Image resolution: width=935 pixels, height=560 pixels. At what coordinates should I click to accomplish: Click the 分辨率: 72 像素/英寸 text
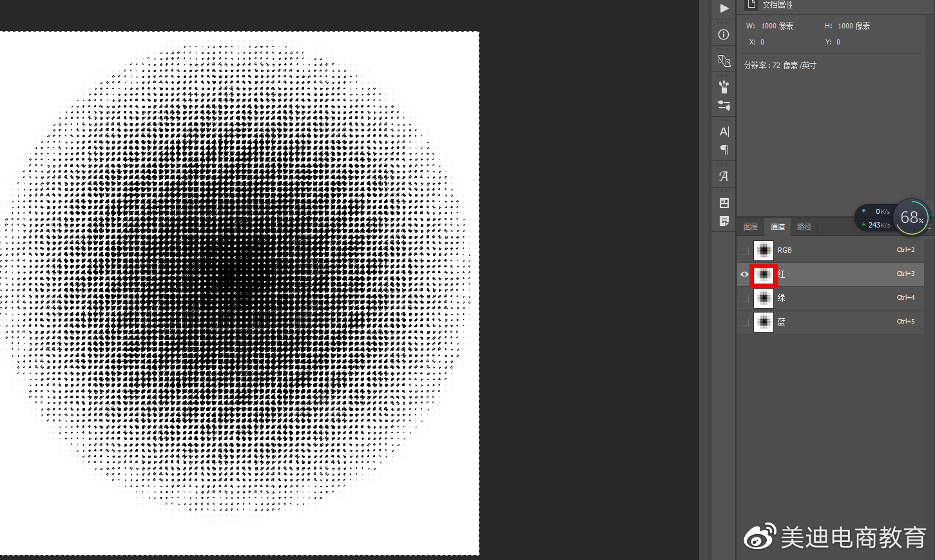[x=780, y=65]
